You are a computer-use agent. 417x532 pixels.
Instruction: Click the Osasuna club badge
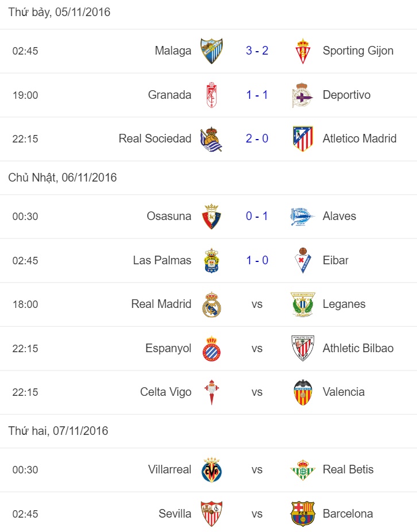coord(211,217)
